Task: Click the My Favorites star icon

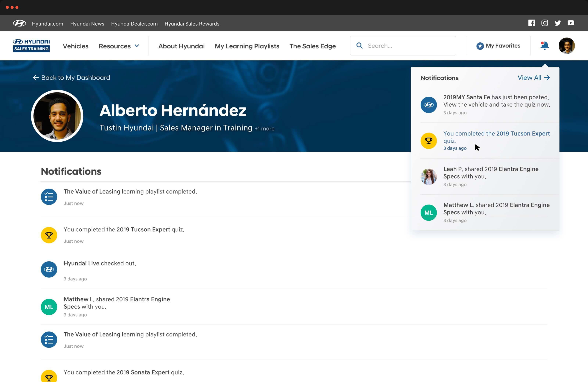Action: point(480,46)
